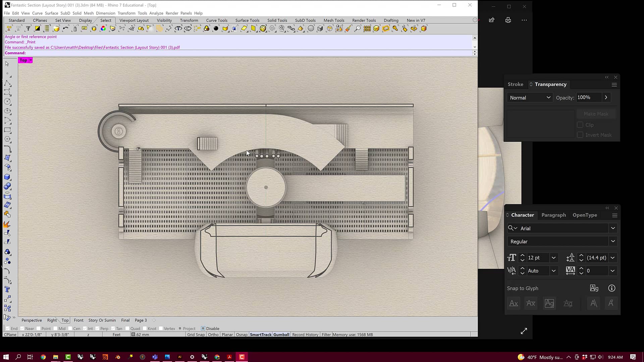
Task: Switch to the Perspective viewport tab
Action: 32,320
